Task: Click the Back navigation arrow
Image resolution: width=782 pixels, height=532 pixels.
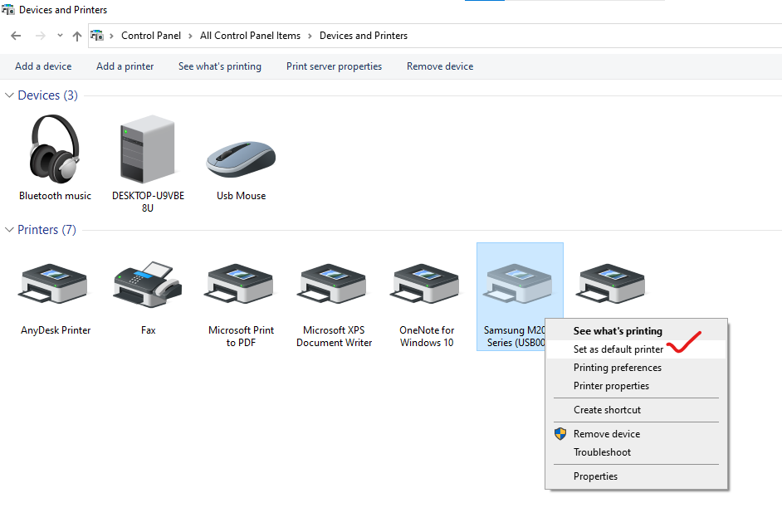Action: pyautogui.click(x=16, y=36)
